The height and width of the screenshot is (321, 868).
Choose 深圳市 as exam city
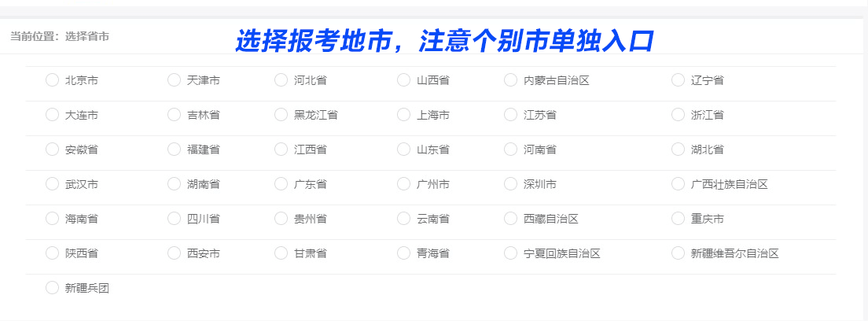tap(511, 184)
